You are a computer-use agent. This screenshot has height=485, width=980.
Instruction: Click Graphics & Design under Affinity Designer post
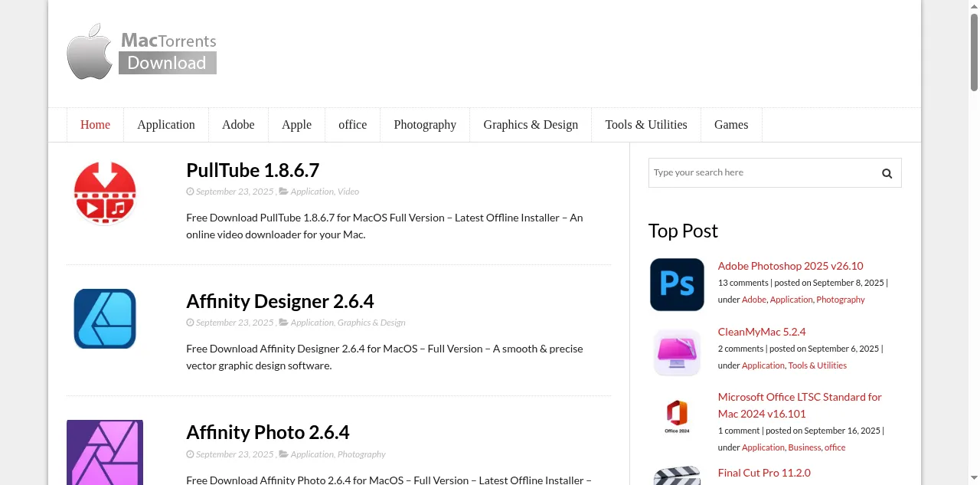point(371,323)
